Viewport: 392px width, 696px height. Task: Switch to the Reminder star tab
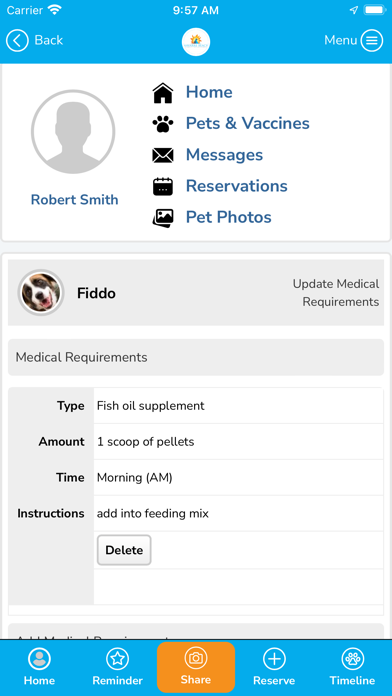(118, 667)
